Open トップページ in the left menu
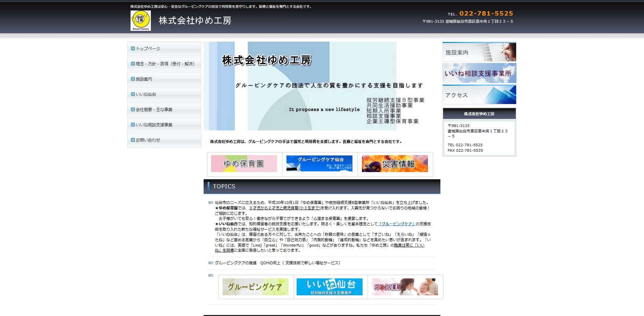Image resolution: width=644 pixels, height=316 pixels. click(x=164, y=49)
